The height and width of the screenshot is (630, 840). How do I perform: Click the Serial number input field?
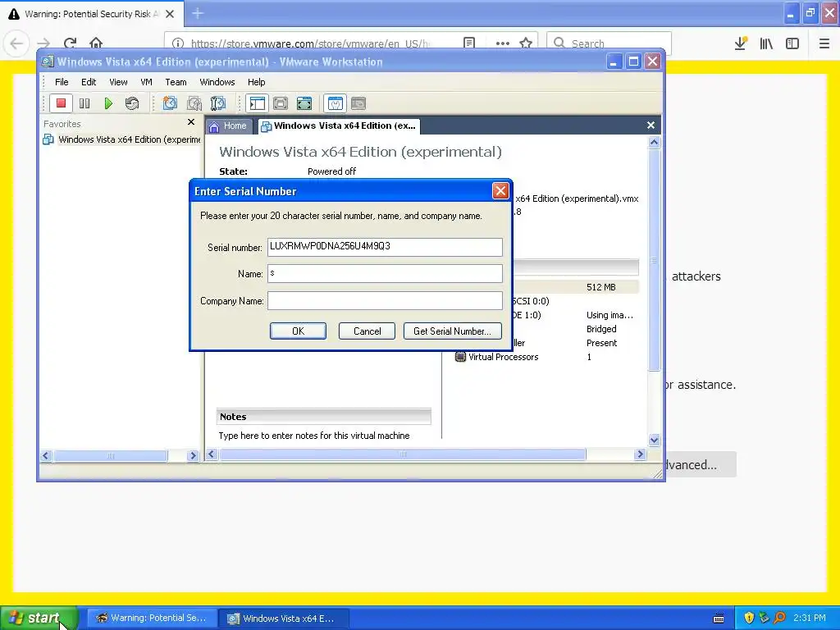385,247
